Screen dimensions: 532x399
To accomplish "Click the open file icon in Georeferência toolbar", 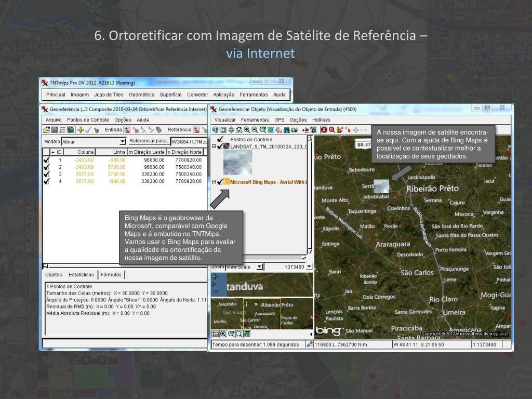I will (46, 129).
